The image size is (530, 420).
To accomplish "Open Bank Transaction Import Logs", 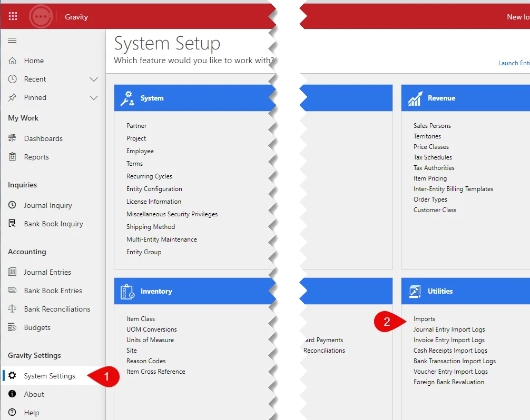I will (x=455, y=361).
